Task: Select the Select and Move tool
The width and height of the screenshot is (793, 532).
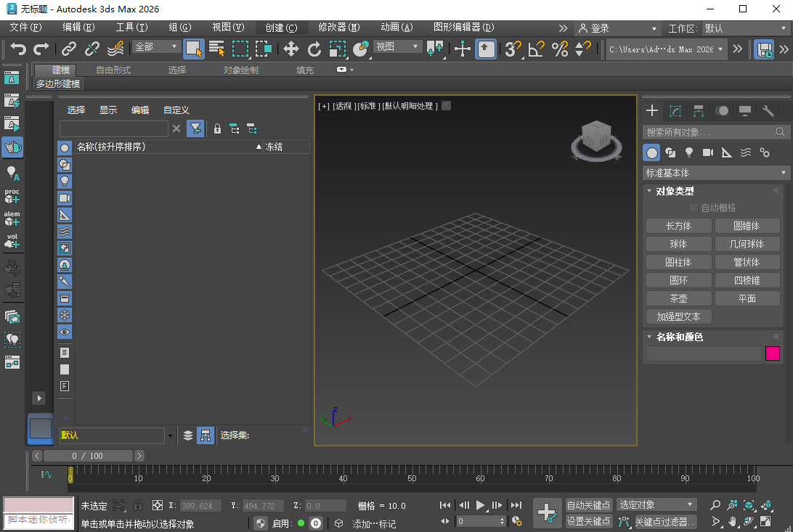Action: 290,49
